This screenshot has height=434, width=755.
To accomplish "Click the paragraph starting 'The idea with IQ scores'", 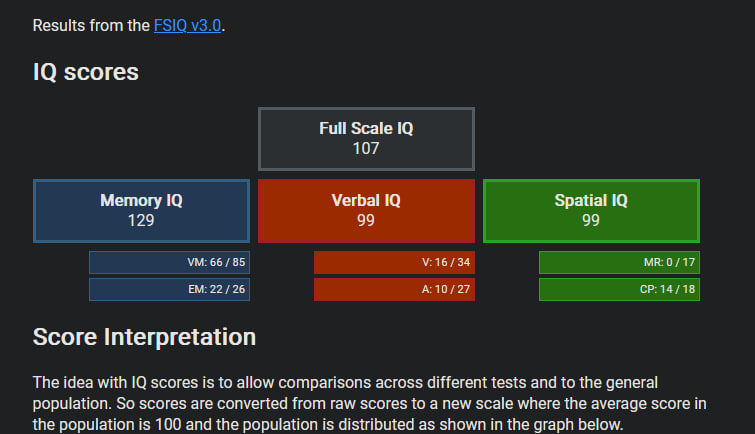I will (369, 404).
